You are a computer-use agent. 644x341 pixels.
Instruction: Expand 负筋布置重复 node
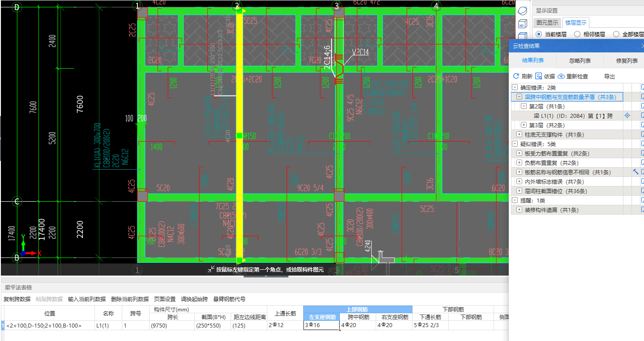click(519, 163)
